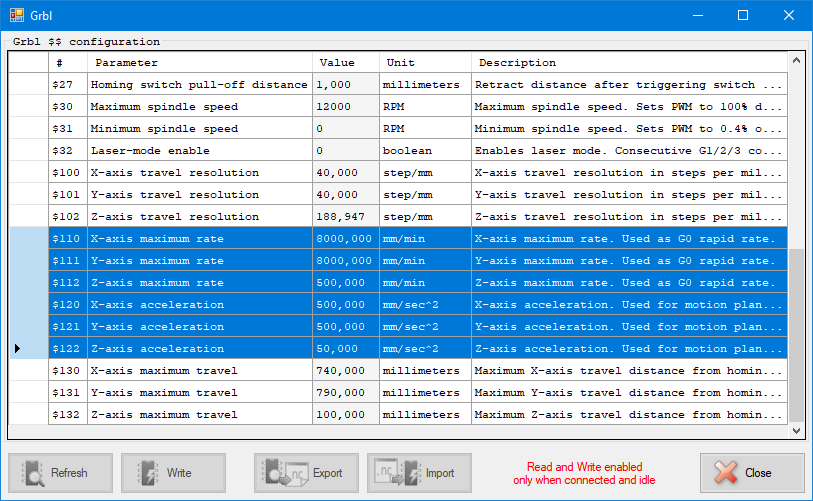Select the 'Y-axis travel resolution' parameter cell
813x501 pixels.
pyautogui.click(x=200, y=194)
